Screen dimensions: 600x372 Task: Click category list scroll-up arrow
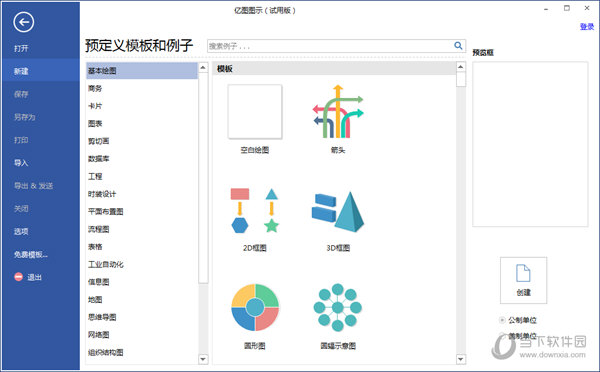coord(203,67)
